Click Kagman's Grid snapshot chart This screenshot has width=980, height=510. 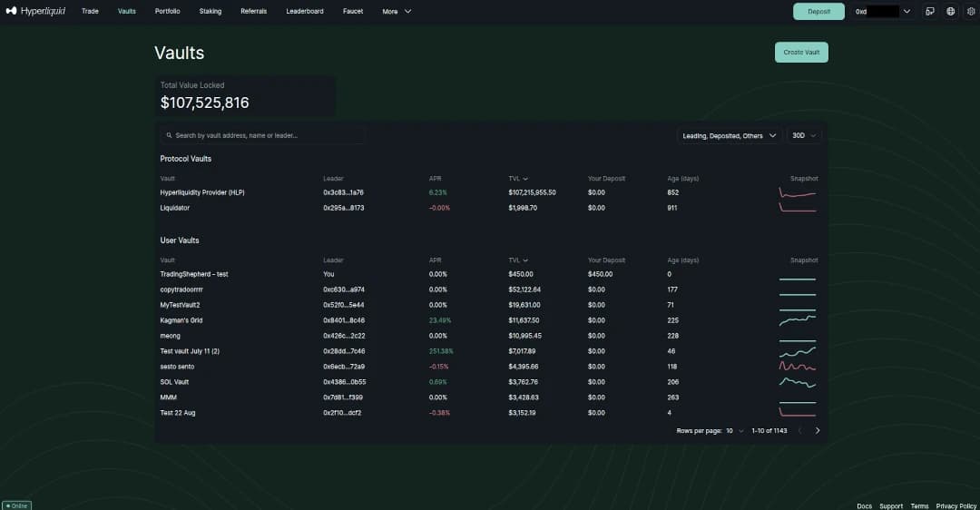(x=798, y=320)
